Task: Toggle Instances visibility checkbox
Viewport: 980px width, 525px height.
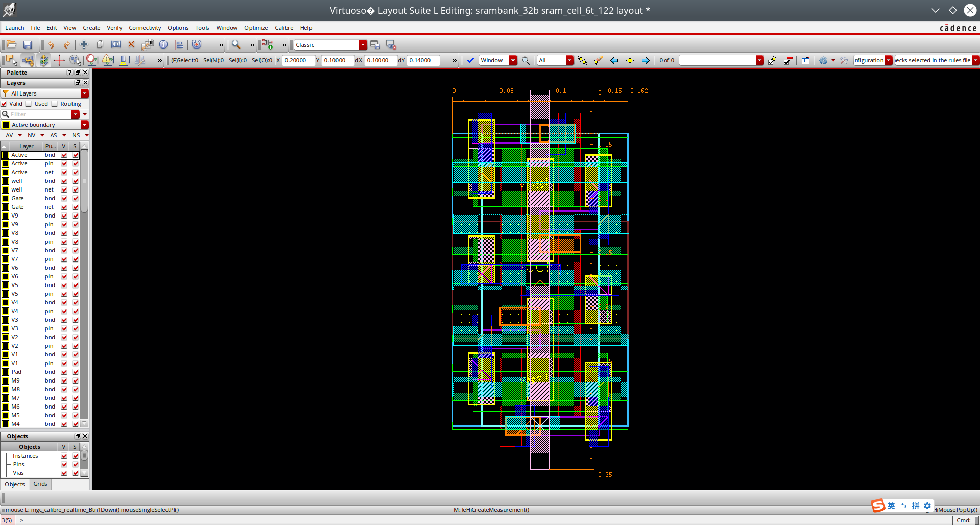Action: [x=64, y=456]
